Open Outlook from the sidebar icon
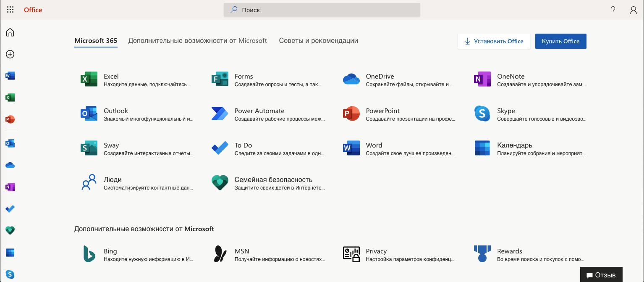Viewport: 644px width, 282px height. pyautogui.click(x=10, y=144)
